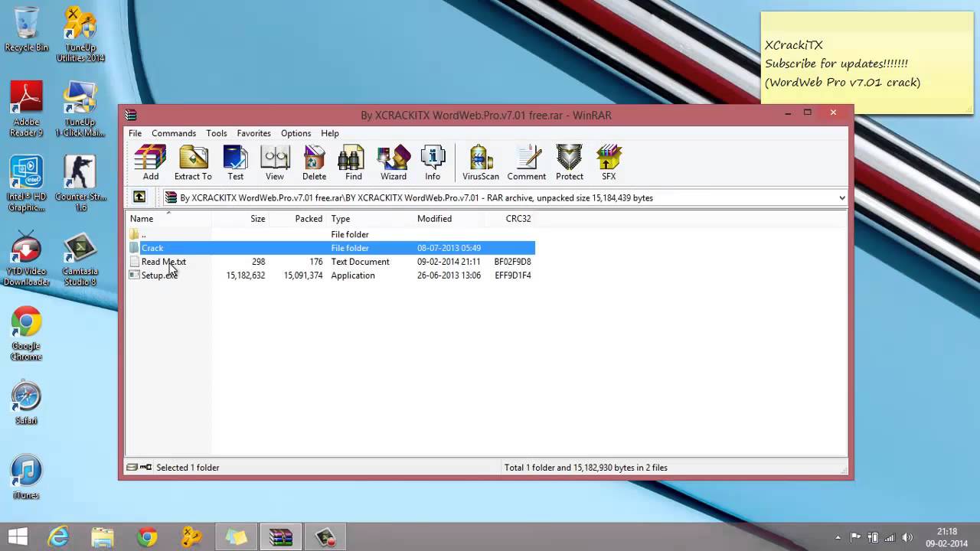Viewport: 980px width, 551px height.
Task: Click the Extract To toolbar icon
Action: pos(193,163)
